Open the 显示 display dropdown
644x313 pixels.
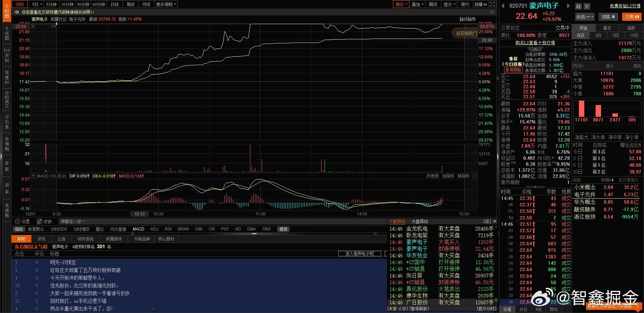coord(449,4)
